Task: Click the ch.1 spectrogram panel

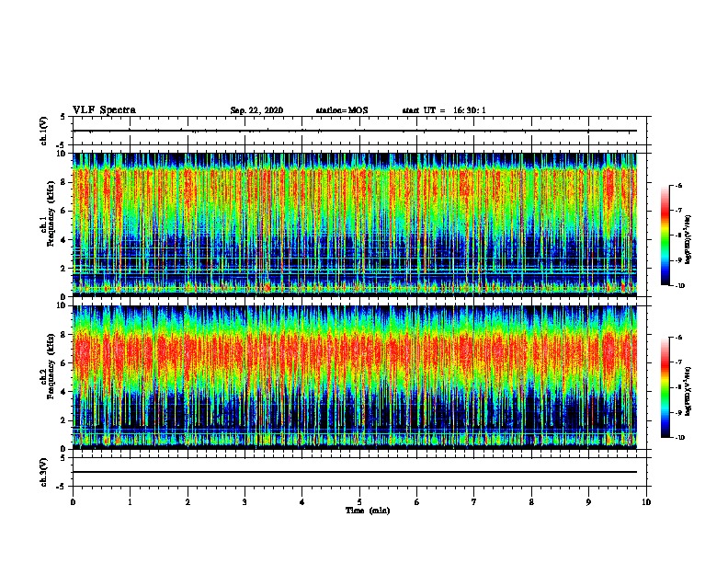Action: (355, 224)
